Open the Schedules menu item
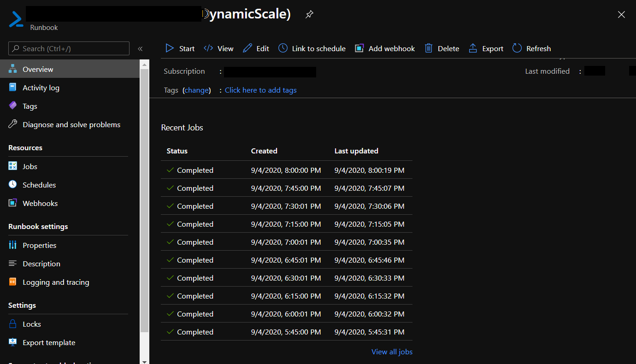The width and height of the screenshot is (636, 364). (x=70, y=185)
